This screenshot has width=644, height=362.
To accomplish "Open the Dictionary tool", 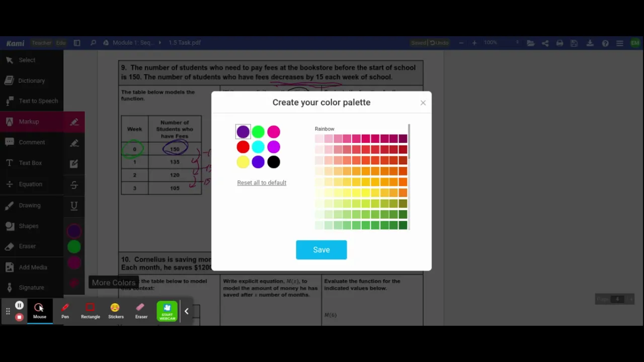I will click(32, 80).
